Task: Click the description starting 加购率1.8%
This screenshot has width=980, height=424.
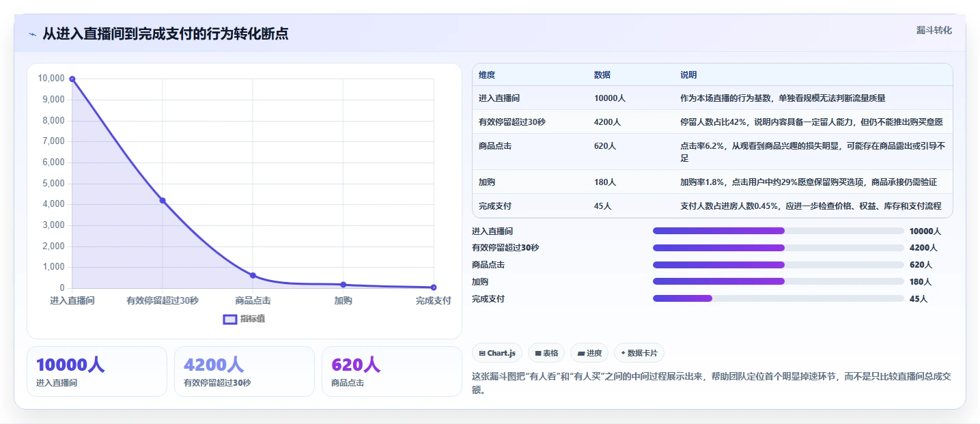Action: 809,182
